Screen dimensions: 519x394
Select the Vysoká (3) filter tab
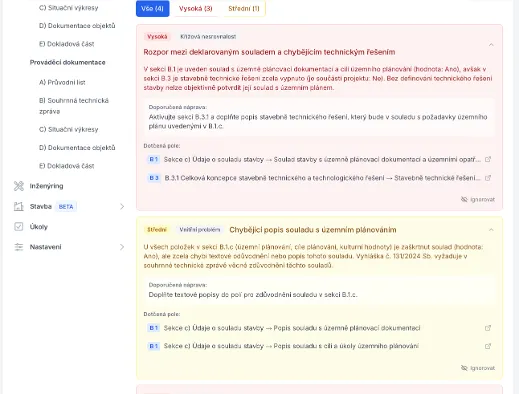click(x=195, y=9)
